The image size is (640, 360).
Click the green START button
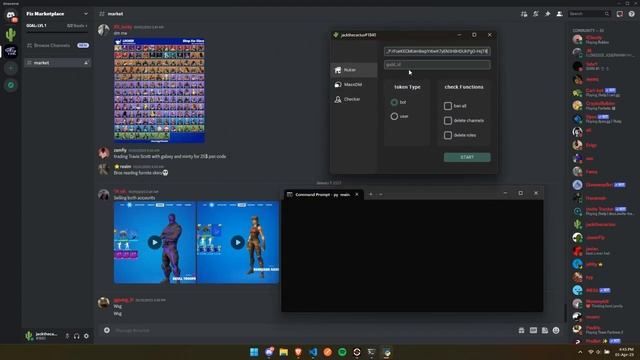click(x=467, y=157)
